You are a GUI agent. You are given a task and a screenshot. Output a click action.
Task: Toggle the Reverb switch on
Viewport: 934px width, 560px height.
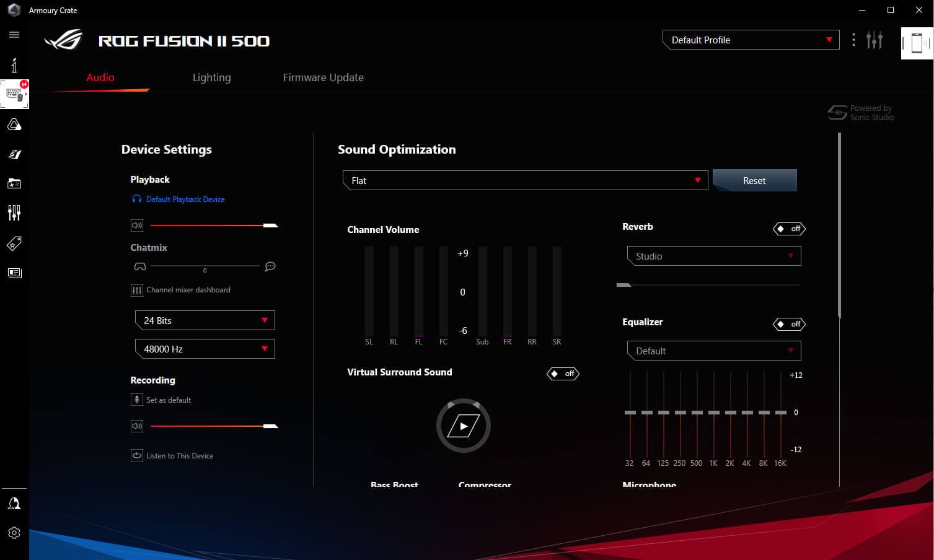pyautogui.click(x=789, y=229)
